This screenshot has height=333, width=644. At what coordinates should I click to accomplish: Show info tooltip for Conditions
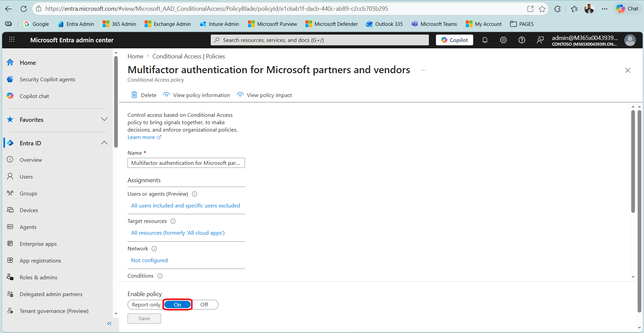click(x=160, y=276)
